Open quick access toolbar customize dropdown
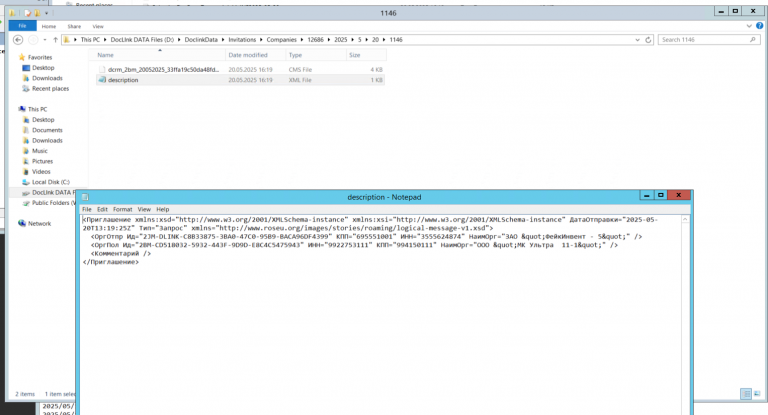This screenshot has width=768, height=415. pyautogui.click(x=47, y=13)
